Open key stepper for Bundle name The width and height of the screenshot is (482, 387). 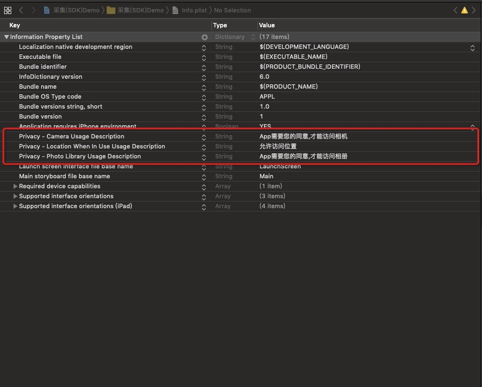(x=204, y=88)
